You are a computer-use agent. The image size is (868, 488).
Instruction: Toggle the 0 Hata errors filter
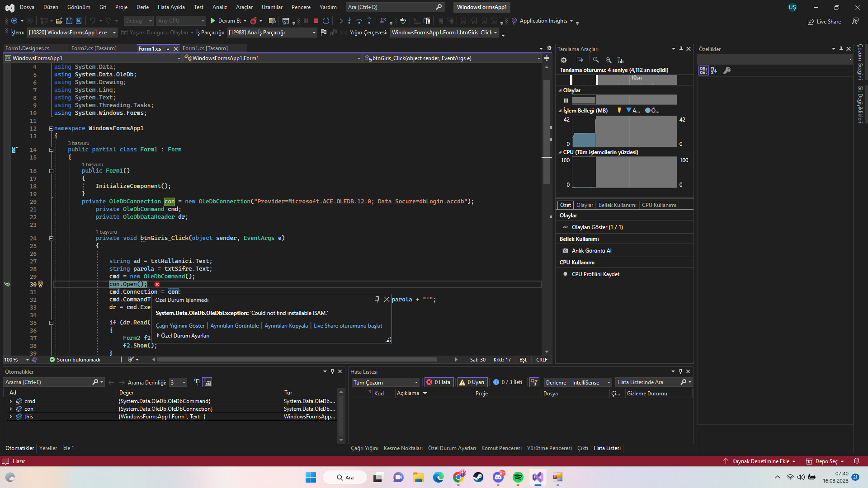pos(438,382)
